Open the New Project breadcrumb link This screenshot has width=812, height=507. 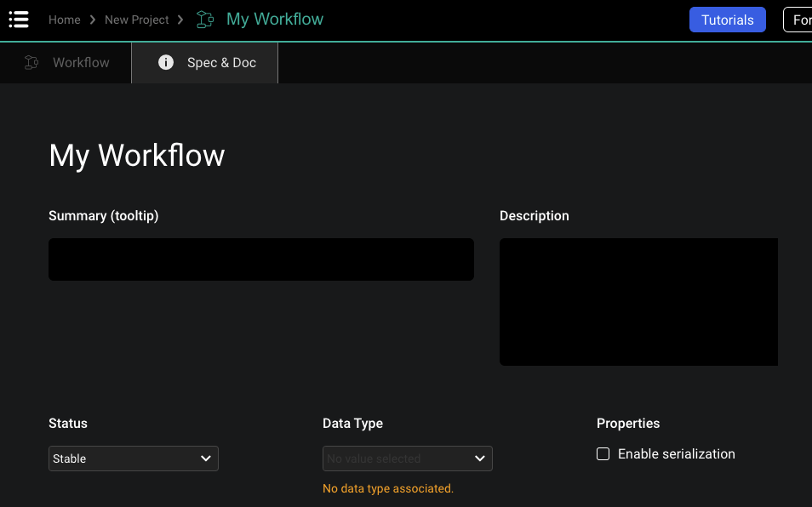point(137,19)
